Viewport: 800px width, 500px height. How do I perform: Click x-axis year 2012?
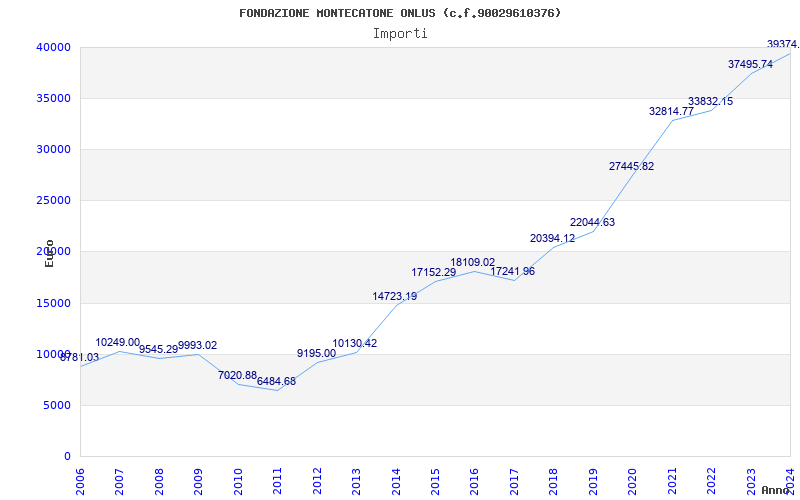coord(317,481)
